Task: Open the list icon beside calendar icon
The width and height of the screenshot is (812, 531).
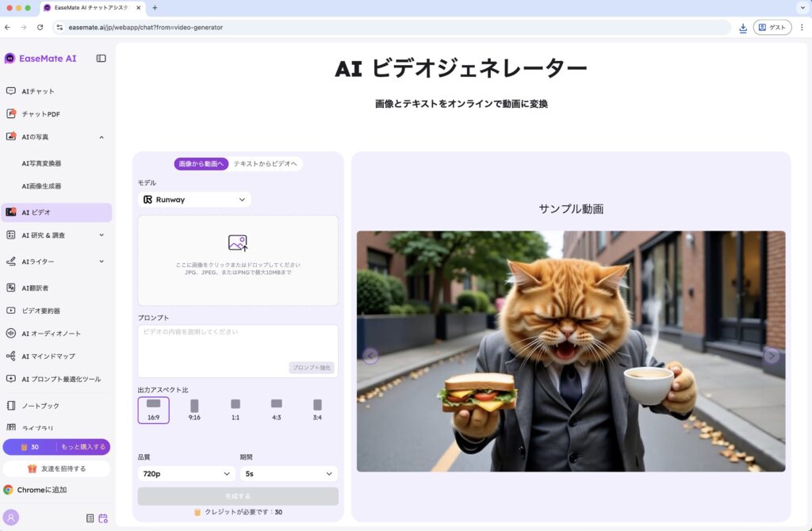Action: coord(90,518)
